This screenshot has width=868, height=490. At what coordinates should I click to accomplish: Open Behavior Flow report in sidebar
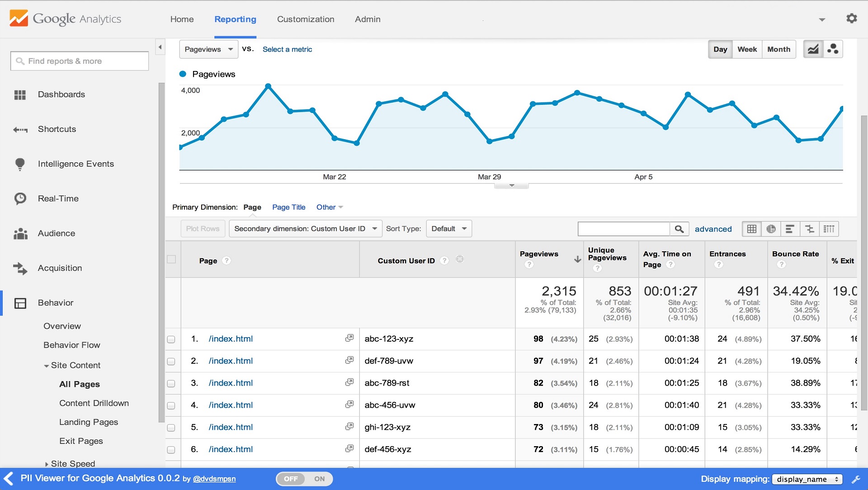[71, 345]
